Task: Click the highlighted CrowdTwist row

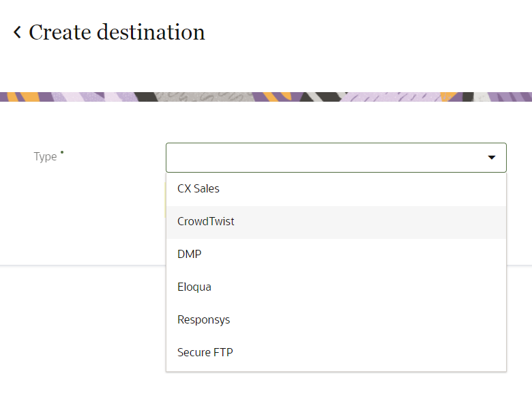Action: [336, 222]
